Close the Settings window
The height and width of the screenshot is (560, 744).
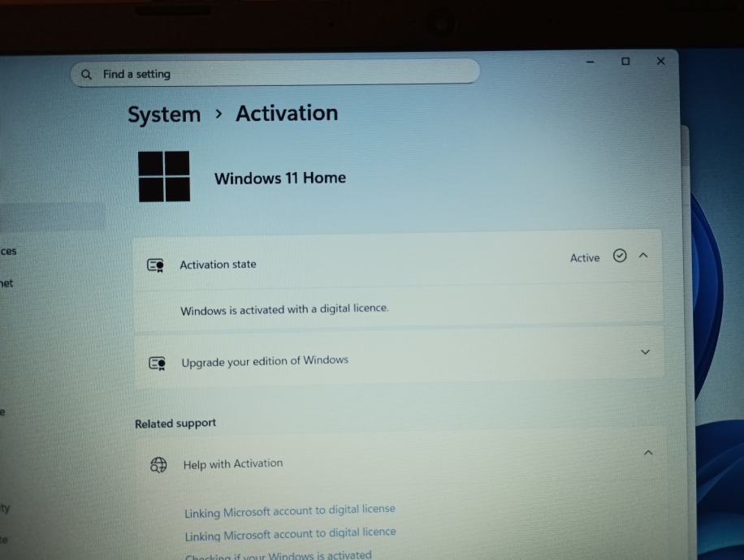pyautogui.click(x=660, y=61)
